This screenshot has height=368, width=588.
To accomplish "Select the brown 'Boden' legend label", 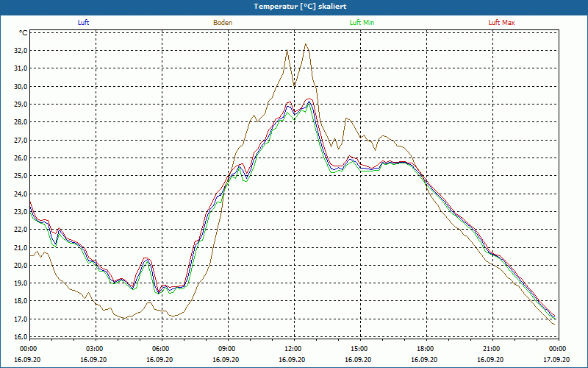I will [223, 23].
